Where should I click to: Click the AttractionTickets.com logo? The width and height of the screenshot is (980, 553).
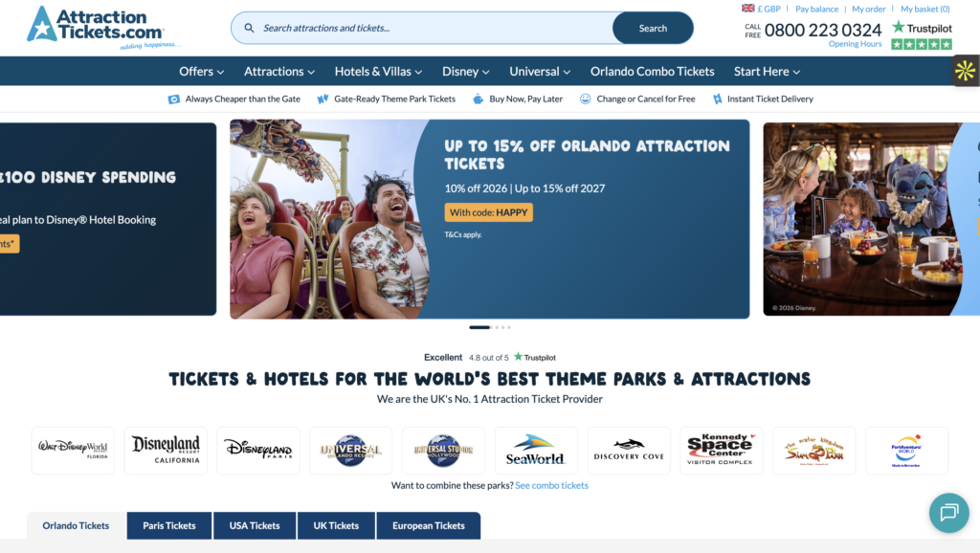[103, 28]
